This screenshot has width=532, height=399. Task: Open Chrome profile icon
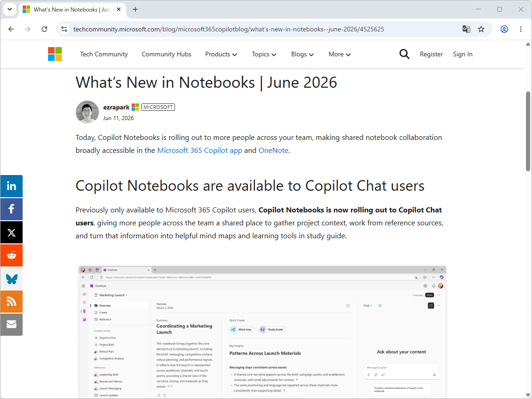(x=504, y=29)
